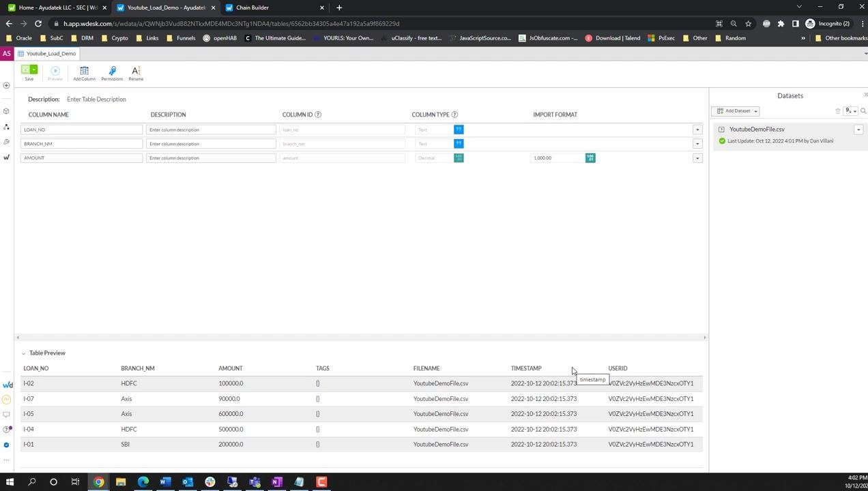Click the Add Column toolbar icon
This screenshot has width=868, height=491.
coord(84,70)
